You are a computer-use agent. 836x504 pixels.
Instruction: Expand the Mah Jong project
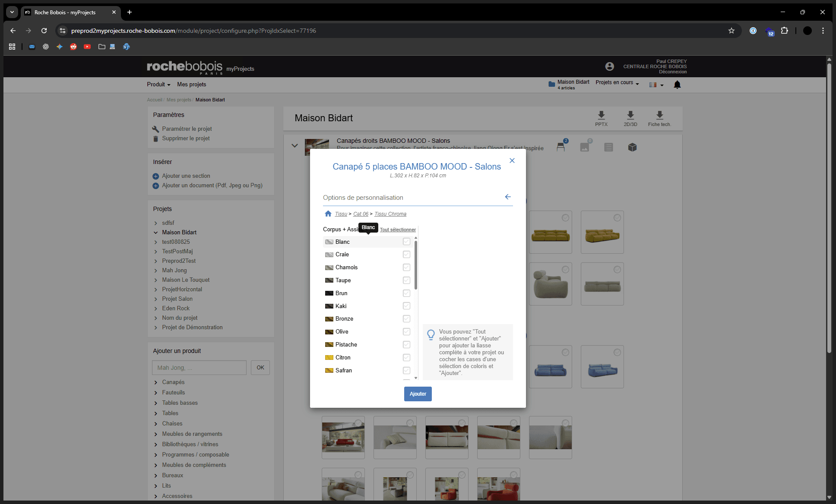click(156, 271)
